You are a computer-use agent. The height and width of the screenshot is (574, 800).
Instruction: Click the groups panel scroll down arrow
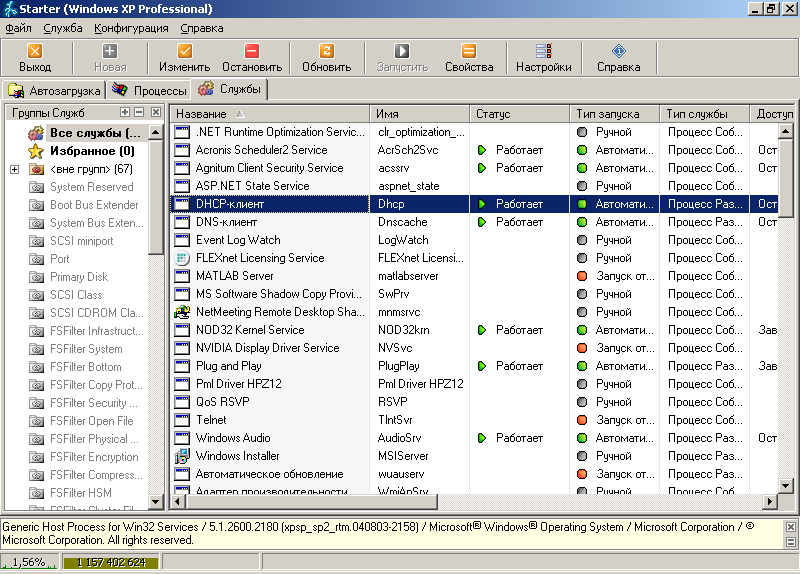(x=156, y=502)
